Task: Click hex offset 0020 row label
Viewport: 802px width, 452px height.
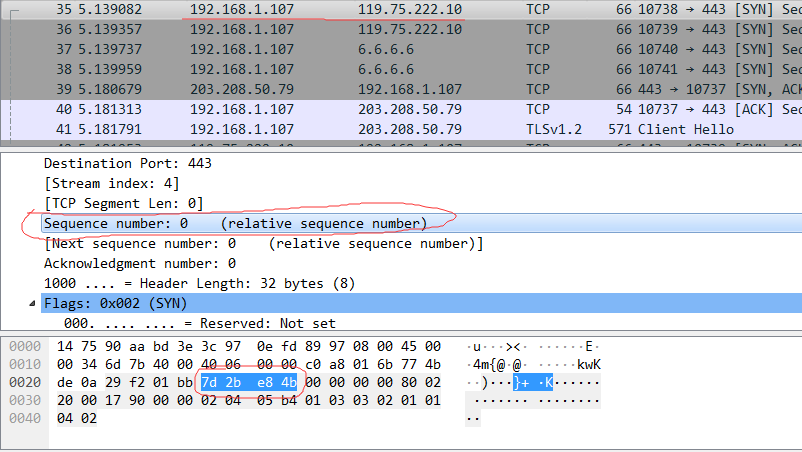Action: (x=25, y=382)
